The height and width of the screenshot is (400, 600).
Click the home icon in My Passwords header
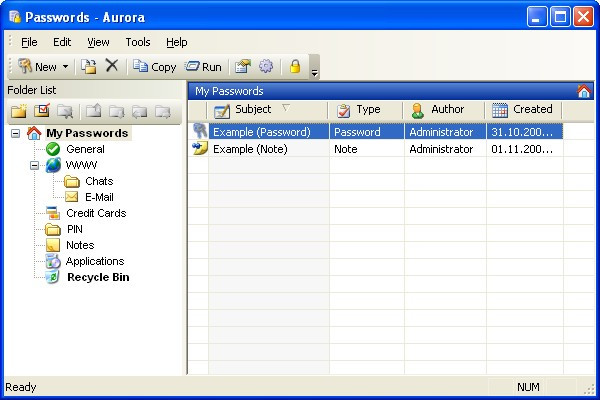point(584,91)
